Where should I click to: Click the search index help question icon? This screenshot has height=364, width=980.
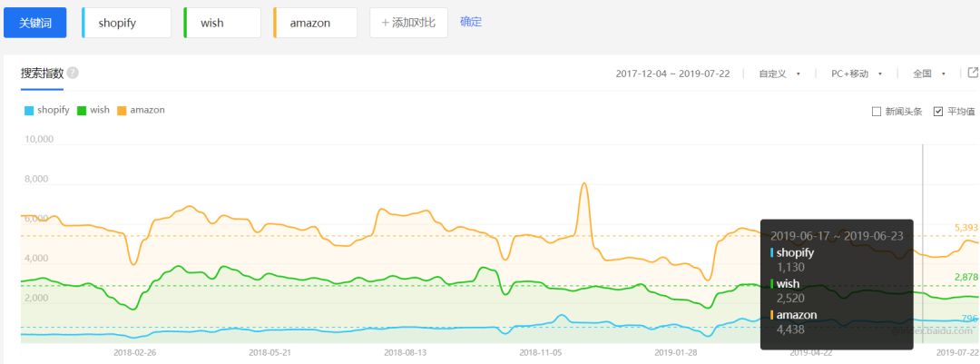(x=73, y=74)
